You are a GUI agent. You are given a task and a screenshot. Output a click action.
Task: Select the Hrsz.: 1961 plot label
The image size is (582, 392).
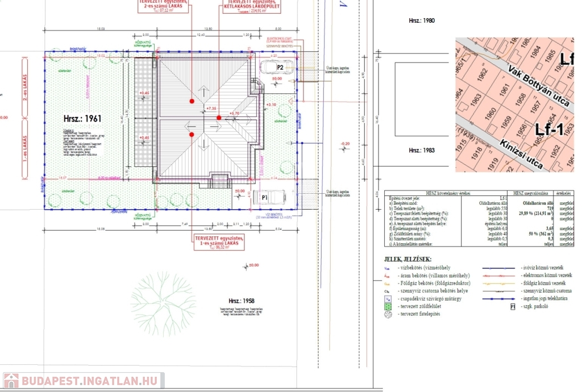[x=82, y=119]
